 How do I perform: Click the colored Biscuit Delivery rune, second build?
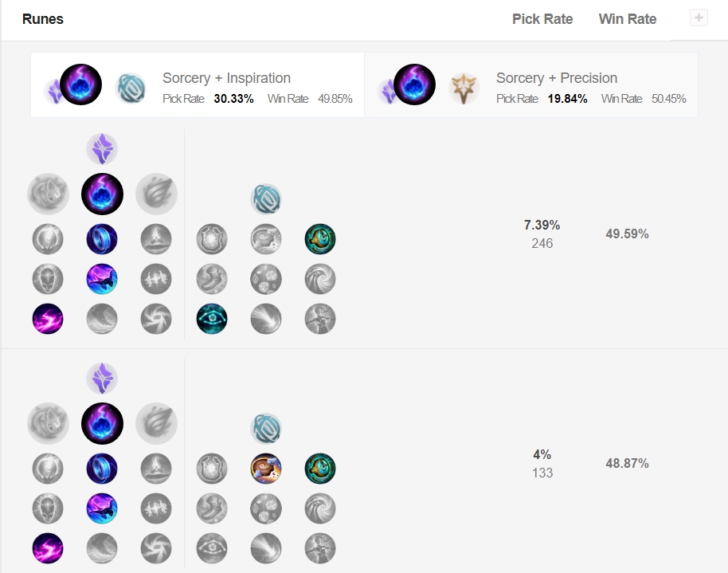click(x=266, y=469)
